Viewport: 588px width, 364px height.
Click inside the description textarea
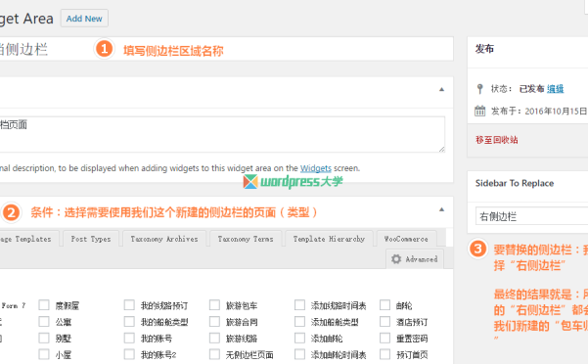click(222, 134)
